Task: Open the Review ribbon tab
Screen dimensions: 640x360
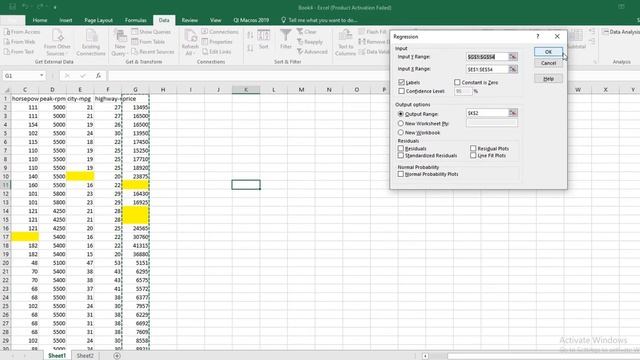Action: click(x=189, y=20)
